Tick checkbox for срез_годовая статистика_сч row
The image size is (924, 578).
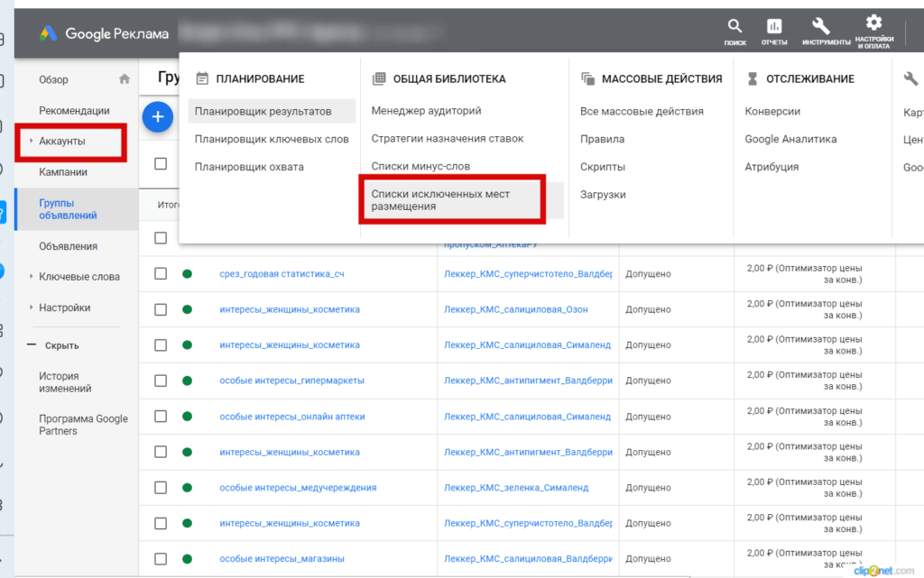(161, 274)
